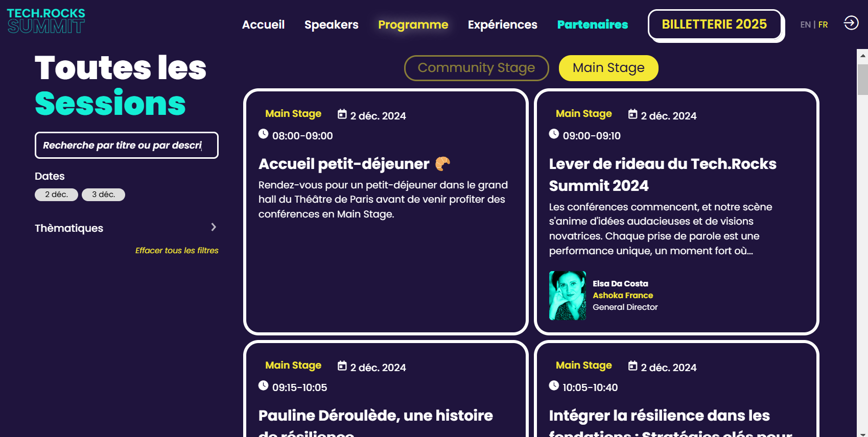Go to the Partenaires menu item
Viewport: 868px width, 437px height.
point(593,25)
